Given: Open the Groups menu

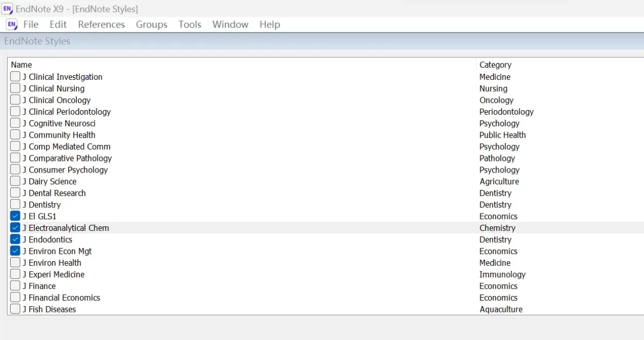Looking at the screenshot, I should (152, 24).
